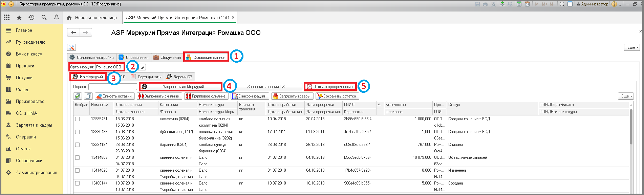Tick the checkbox for record 12985431
Screen dimensions: 644x195
pyautogui.click(x=78, y=119)
